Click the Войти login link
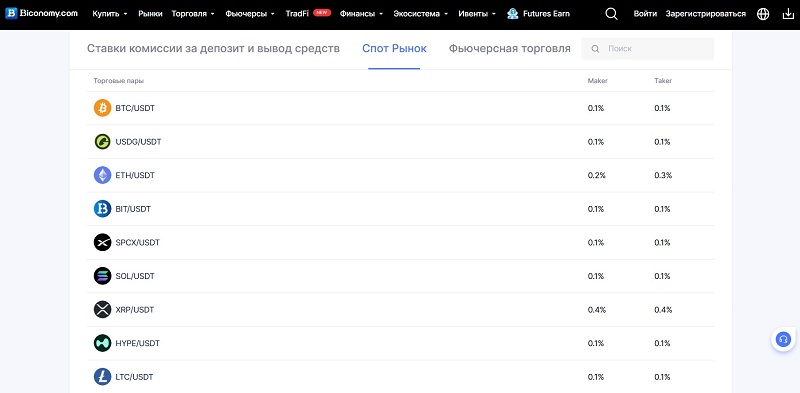The image size is (800, 393). coord(645,14)
